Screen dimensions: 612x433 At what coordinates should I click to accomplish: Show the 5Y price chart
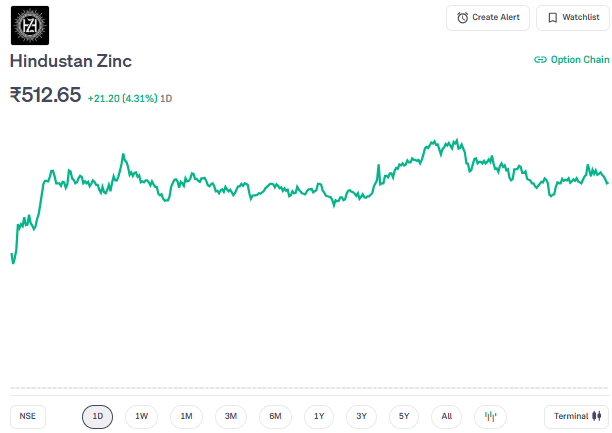tap(404, 416)
